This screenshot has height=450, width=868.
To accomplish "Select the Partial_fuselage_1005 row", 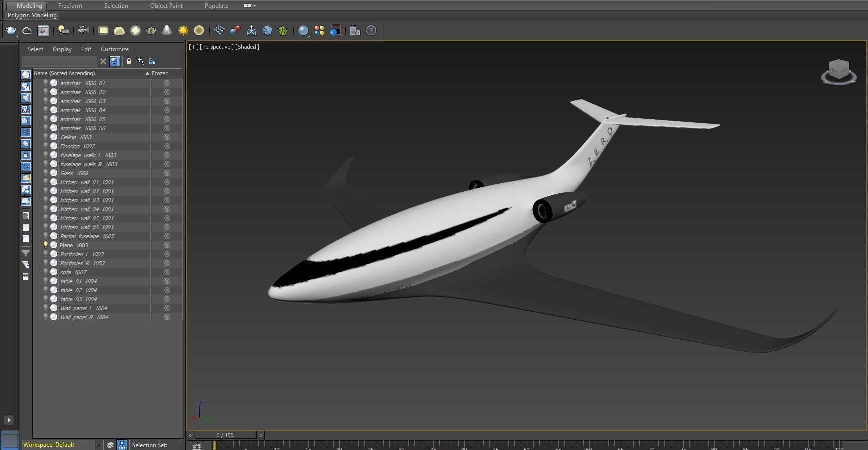I will (107, 236).
